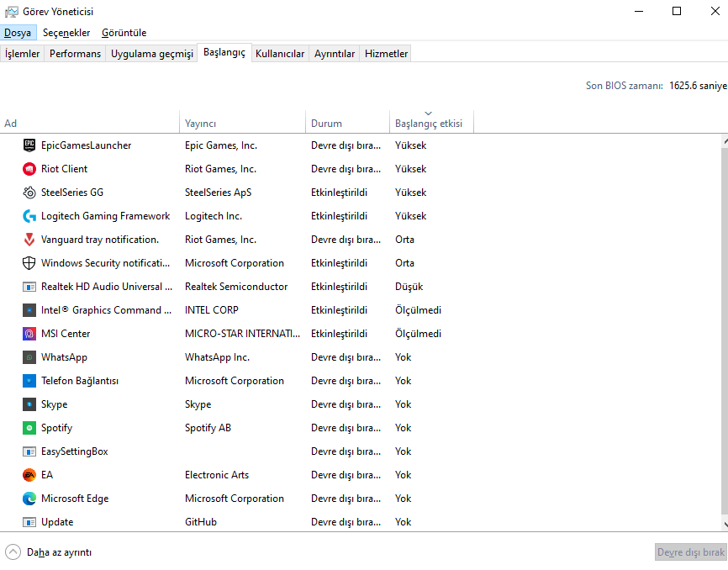Sort by the Ad column header
Viewport: 728px width, 570px height.
coord(90,122)
